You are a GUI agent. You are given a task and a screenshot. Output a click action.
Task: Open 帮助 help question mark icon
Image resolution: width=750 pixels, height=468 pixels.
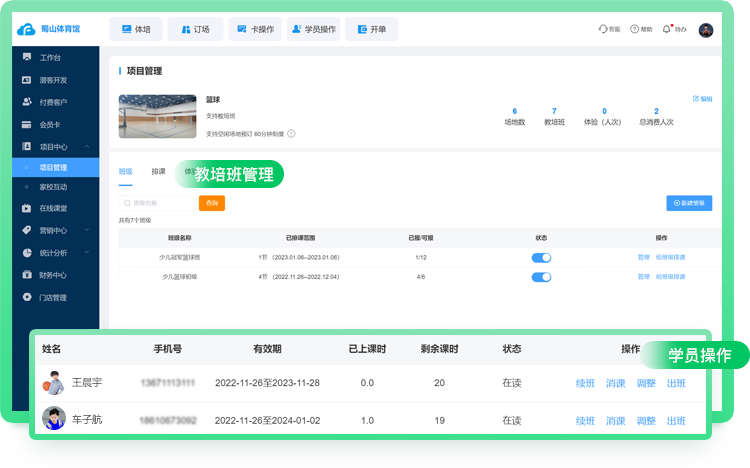[x=634, y=30]
